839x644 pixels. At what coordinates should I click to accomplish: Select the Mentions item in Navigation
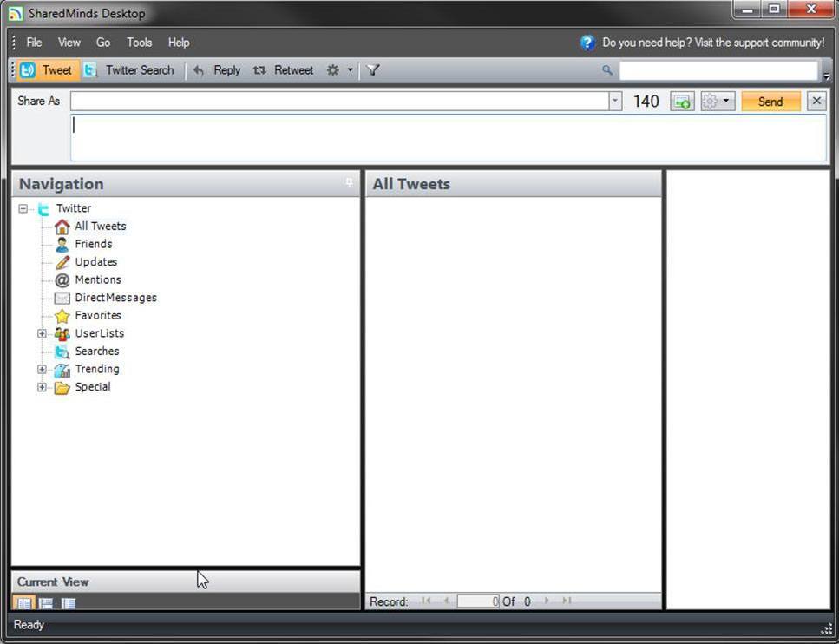tap(98, 279)
